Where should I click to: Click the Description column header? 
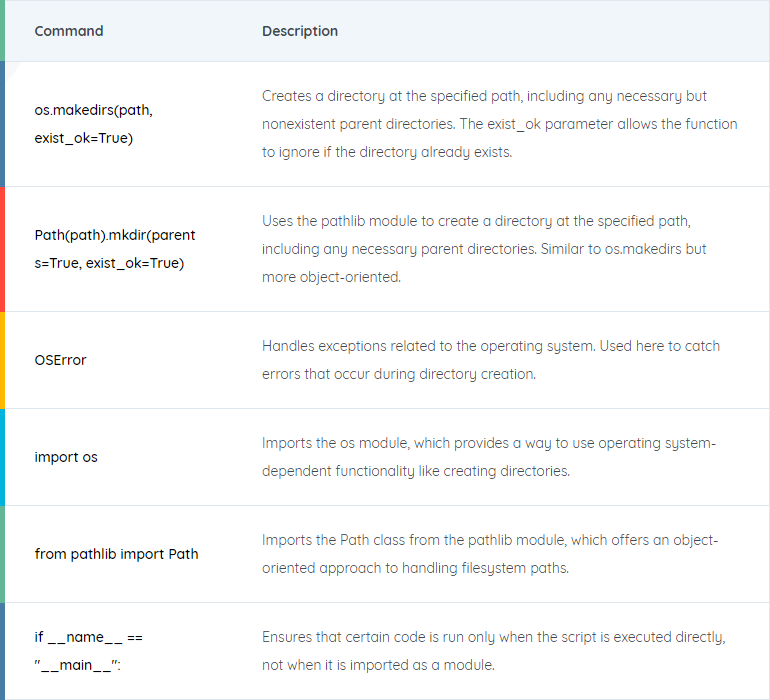[x=300, y=31]
